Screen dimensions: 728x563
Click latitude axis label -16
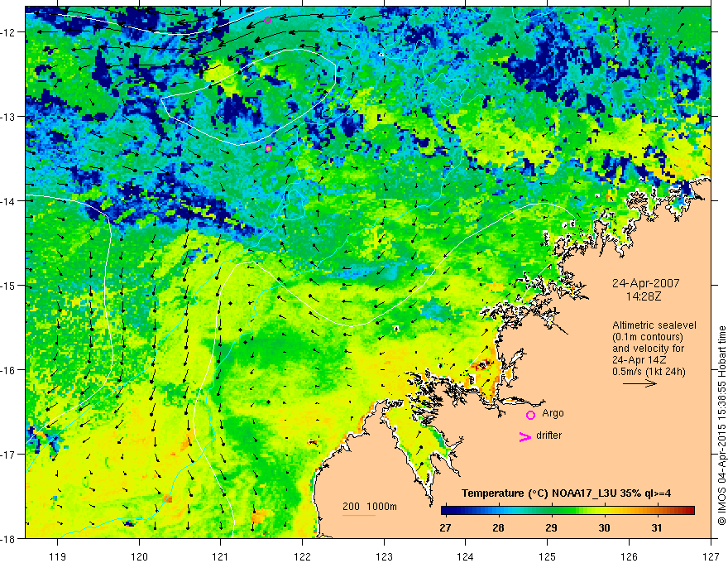(x=8, y=370)
